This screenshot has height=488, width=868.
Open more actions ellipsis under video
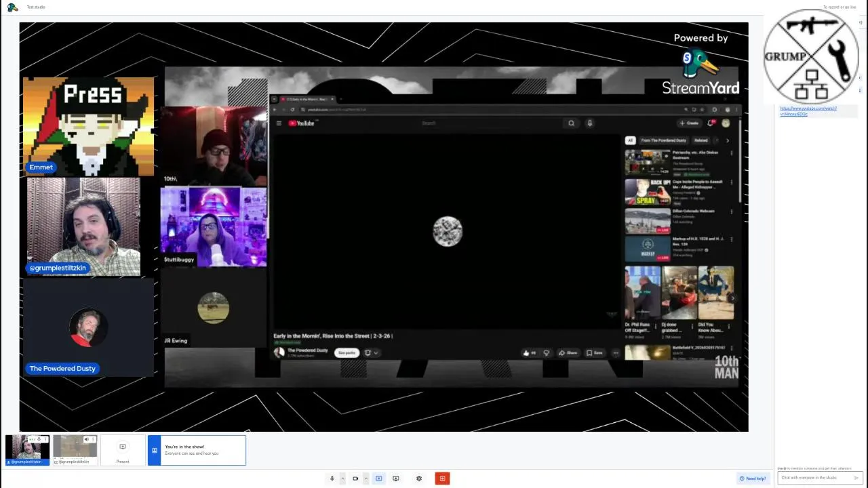point(616,352)
